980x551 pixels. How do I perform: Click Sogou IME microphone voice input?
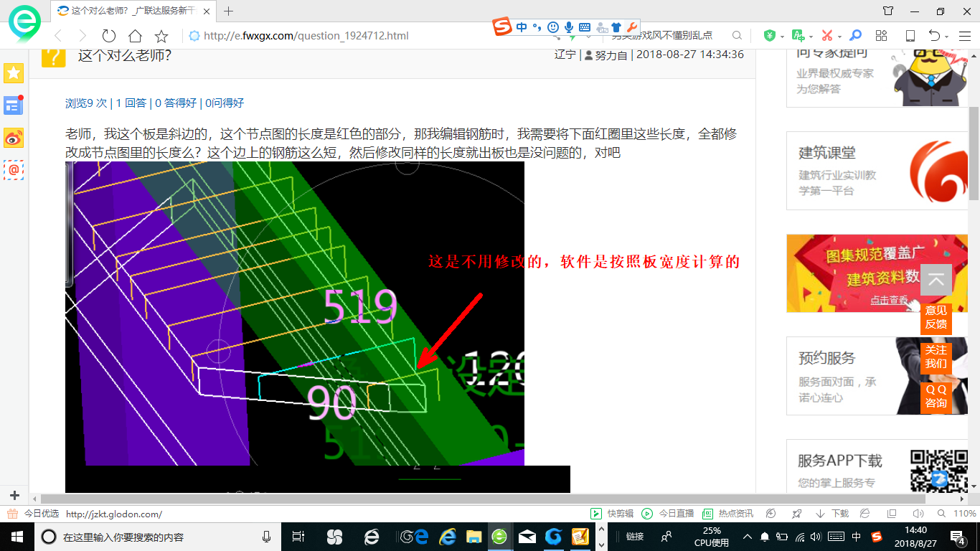569,27
